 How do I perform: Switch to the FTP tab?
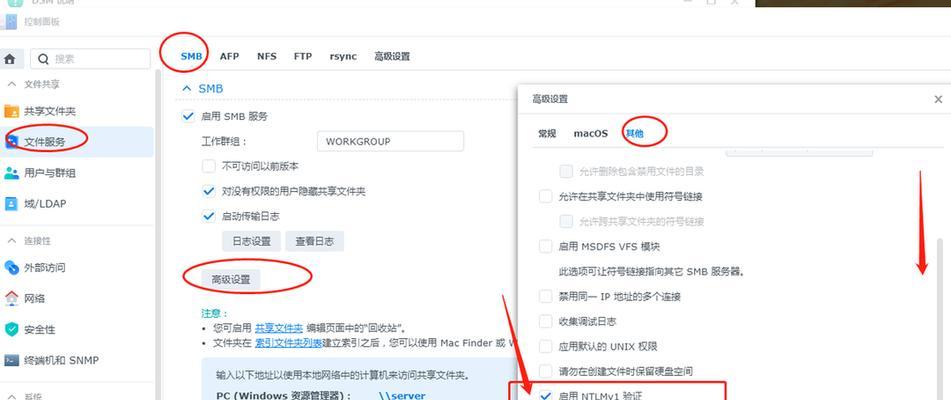303,56
